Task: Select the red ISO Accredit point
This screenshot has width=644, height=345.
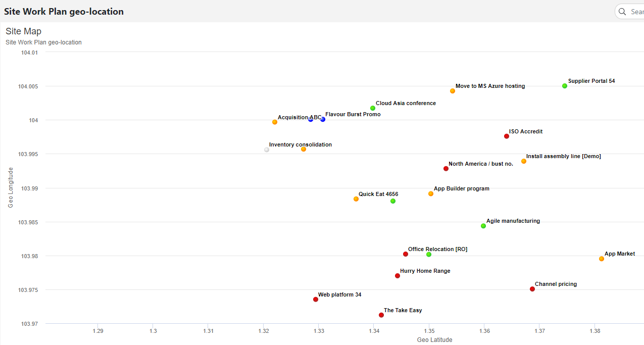Action: point(507,136)
